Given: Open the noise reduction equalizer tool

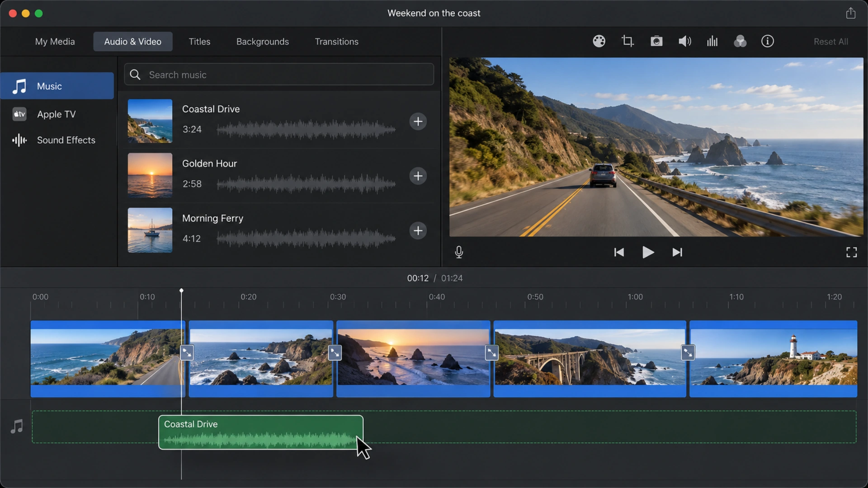Looking at the screenshot, I should pos(712,41).
